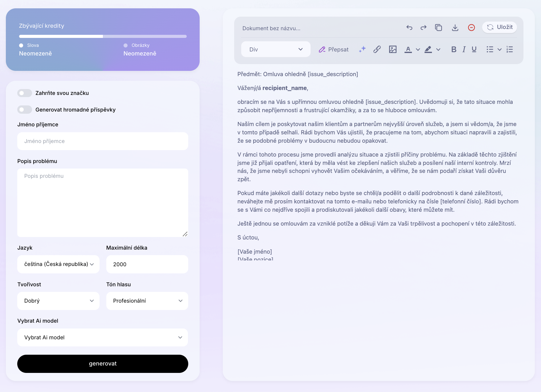This screenshot has width=541, height=392.
Task: Enable the Zahrňte svou značku switch
Action: coord(25,93)
